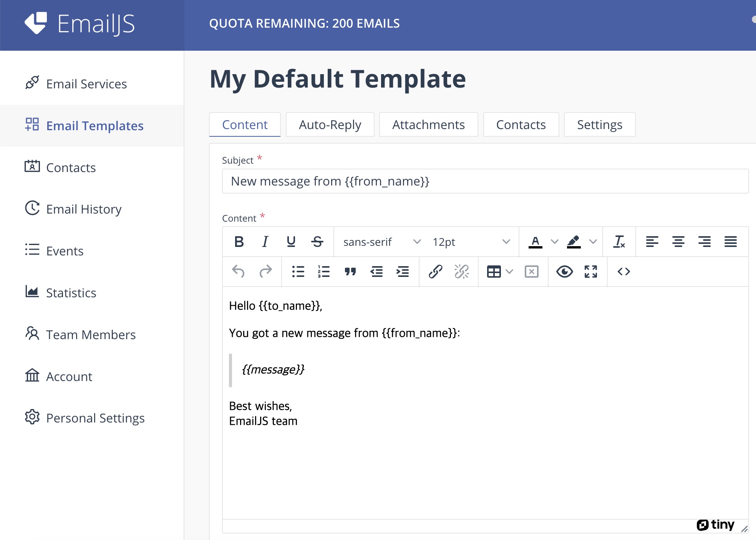756x540 pixels.
Task: Expand the table insert dropdown arrow
Action: click(x=510, y=272)
